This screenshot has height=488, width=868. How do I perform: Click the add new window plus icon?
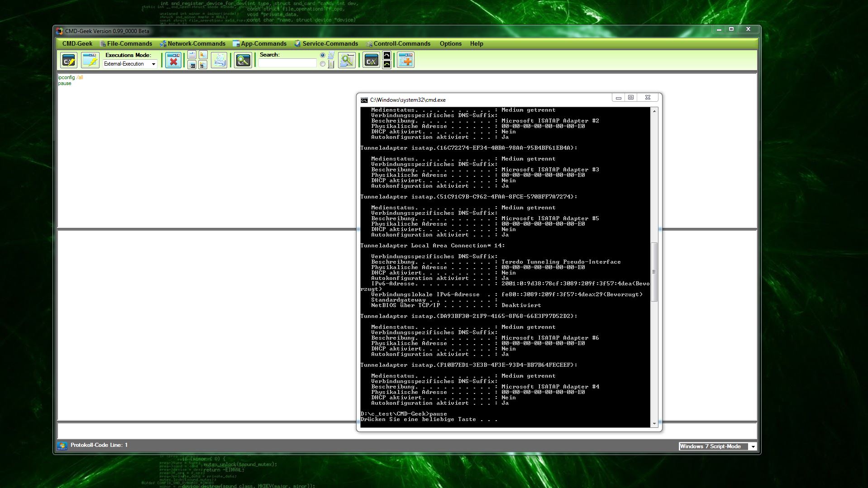(x=405, y=60)
